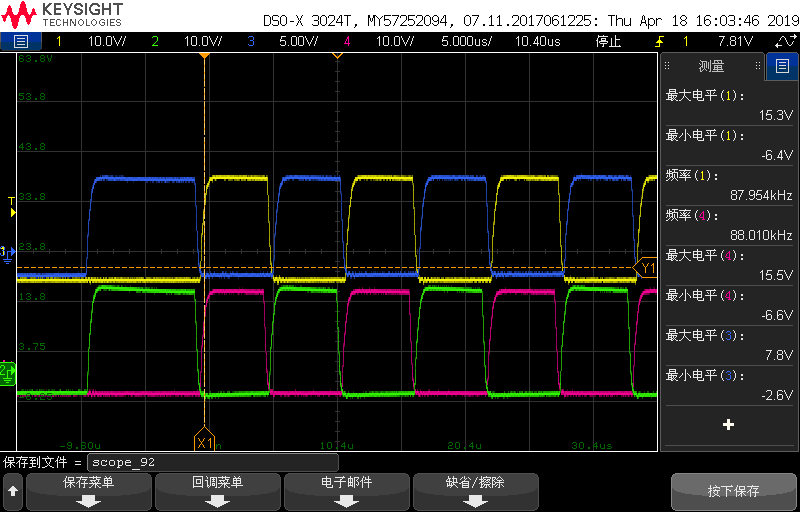This screenshot has height=512, width=800.
Task: Select the channel 3 ground indicator
Action: click(x=7, y=254)
